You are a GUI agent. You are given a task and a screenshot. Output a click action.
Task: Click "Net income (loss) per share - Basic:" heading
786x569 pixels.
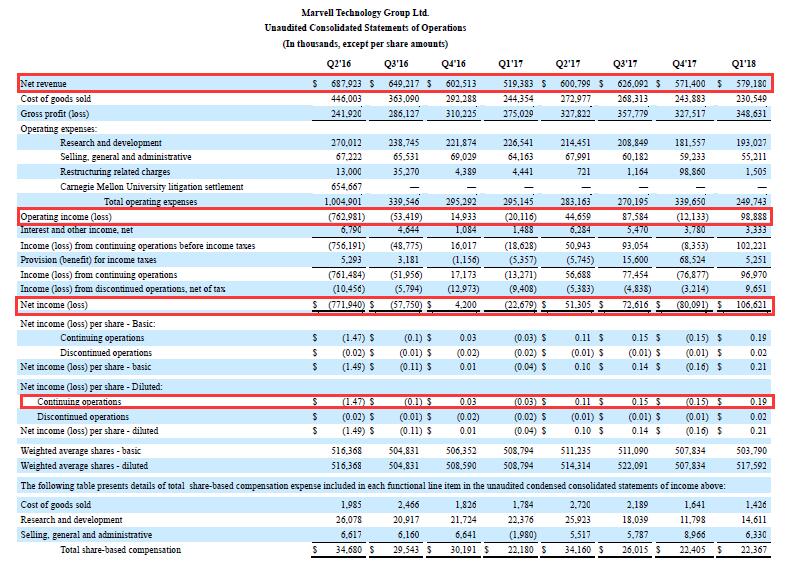pos(88,324)
